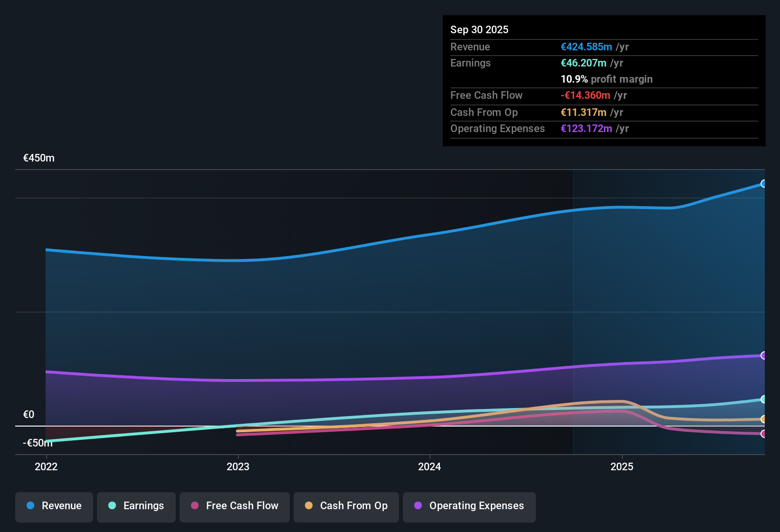This screenshot has height=532, width=780.
Task: Click the Revenue line endpoint marker
Action: 763,183
